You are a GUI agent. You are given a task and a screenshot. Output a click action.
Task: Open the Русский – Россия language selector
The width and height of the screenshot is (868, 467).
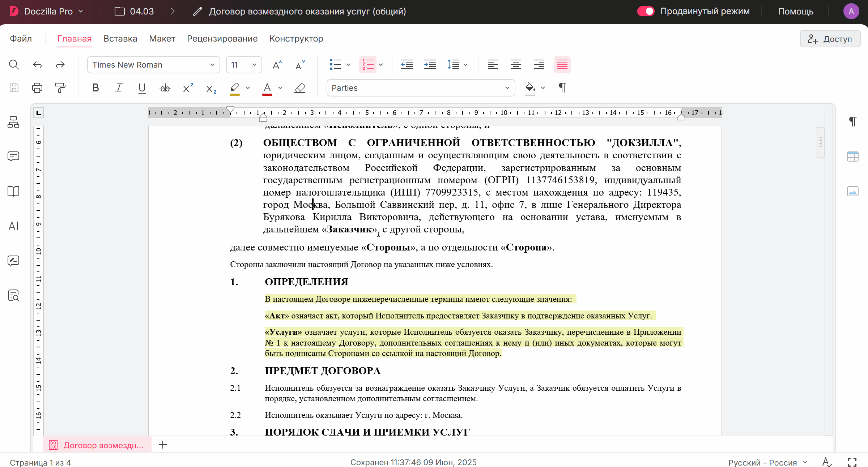click(x=768, y=462)
